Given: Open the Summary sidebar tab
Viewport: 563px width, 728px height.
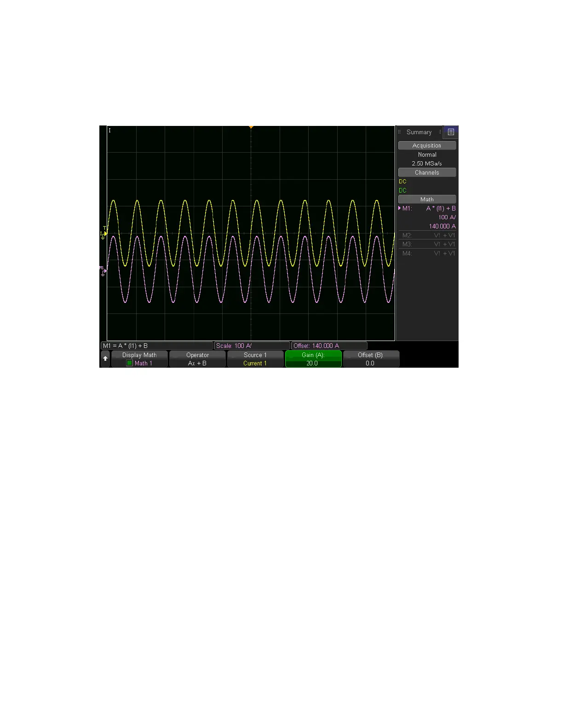Looking at the screenshot, I should tap(419, 132).
